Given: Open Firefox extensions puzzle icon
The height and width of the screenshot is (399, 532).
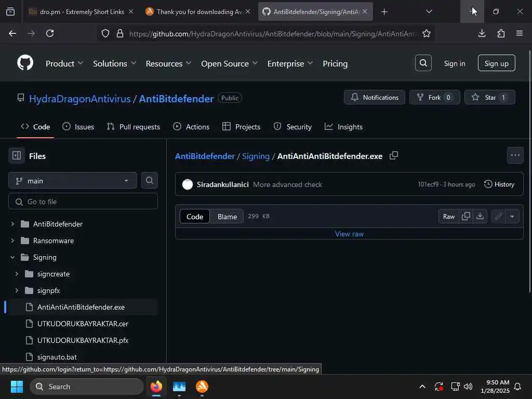Looking at the screenshot, I should tap(501, 33).
